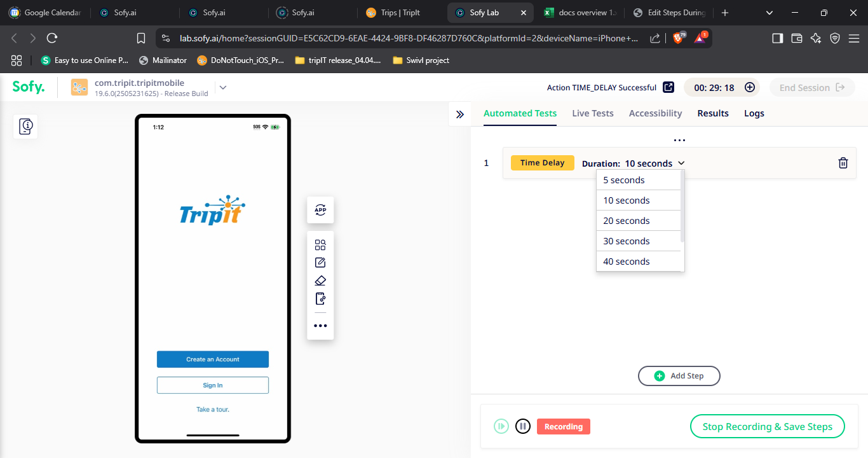The height and width of the screenshot is (458, 868).
Task: Open the bookmarks apps grid
Action: pyautogui.click(x=17, y=60)
